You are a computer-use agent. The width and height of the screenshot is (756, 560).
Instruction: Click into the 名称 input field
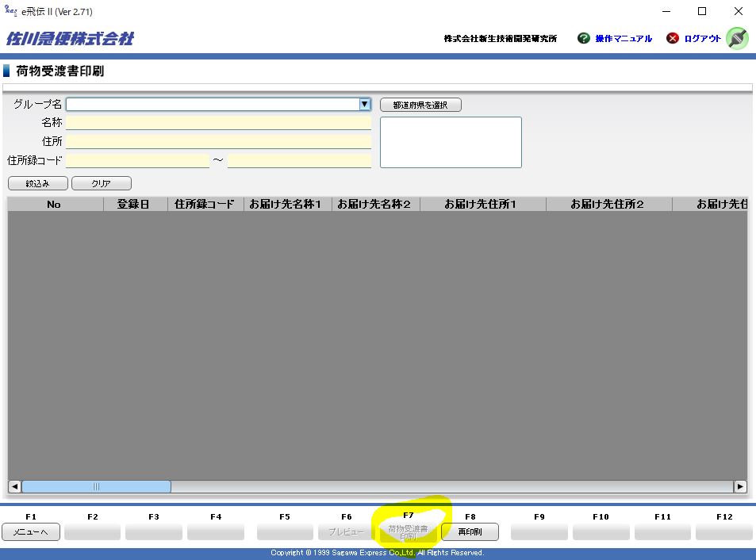(x=218, y=123)
